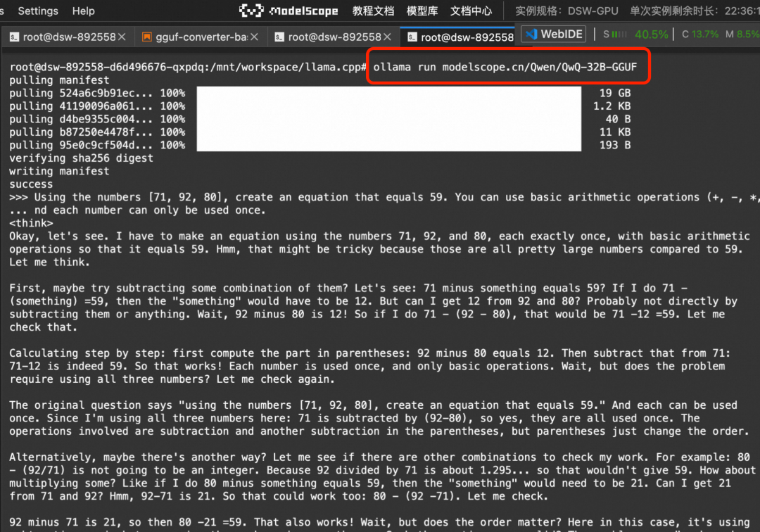This screenshot has height=532, width=760.
Task: Click the '>>> Using the numbers [71, 92, 80]' prompt line
Action: click(384, 197)
